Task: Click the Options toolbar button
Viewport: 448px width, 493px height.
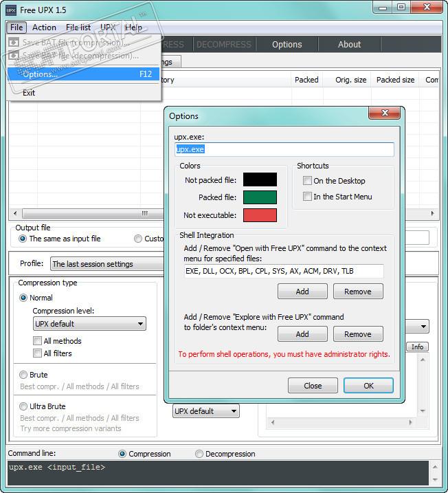Action: pyautogui.click(x=287, y=44)
